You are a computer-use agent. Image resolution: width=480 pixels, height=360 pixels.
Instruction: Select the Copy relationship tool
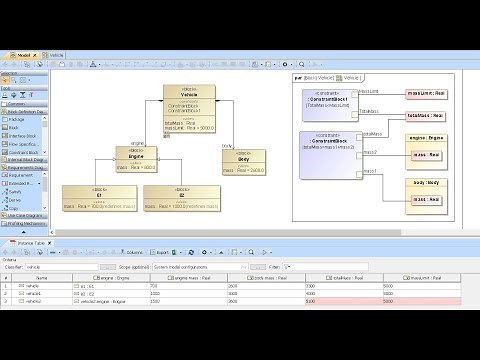point(10,208)
